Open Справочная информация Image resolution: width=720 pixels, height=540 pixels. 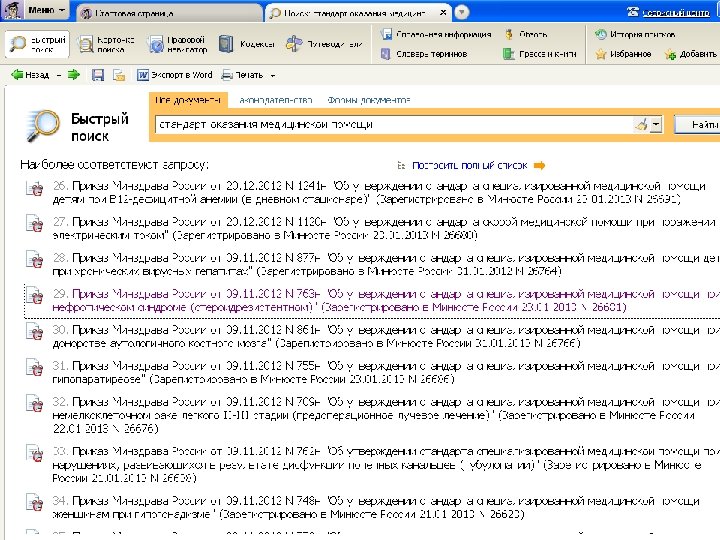(436, 34)
